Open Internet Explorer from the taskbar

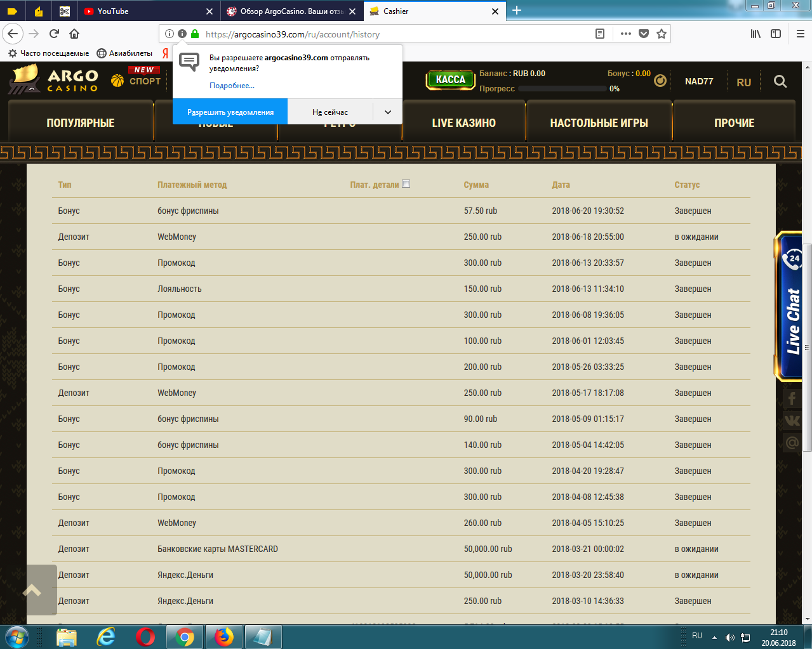click(106, 637)
